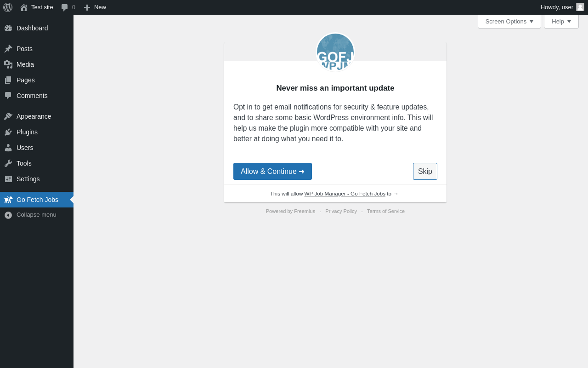Click the Dashboard gauge icon
This screenshot has width=588, height=368.
point(8,28)
